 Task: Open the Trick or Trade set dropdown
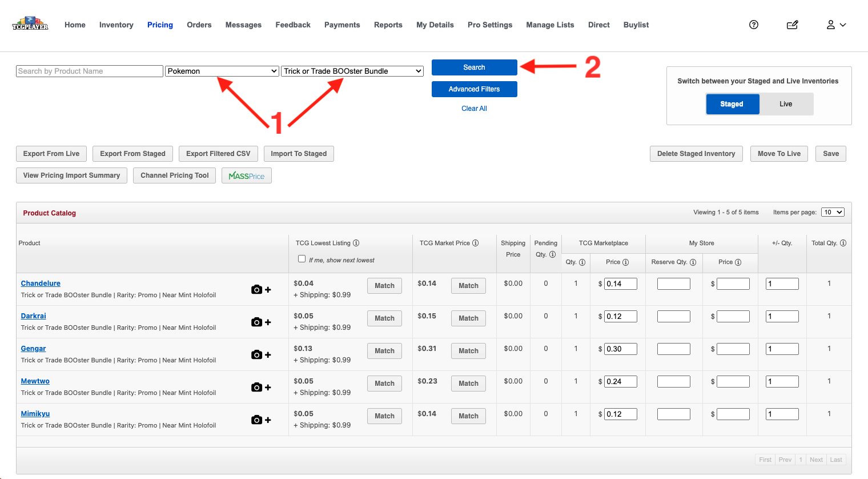click(352, 71)
